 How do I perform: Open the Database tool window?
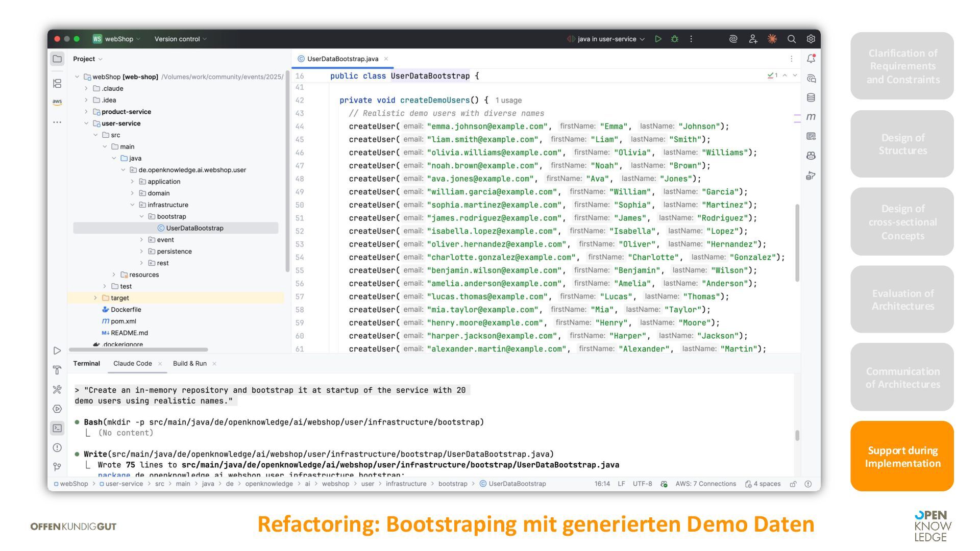pyautogui.click(x=811, y=97)
